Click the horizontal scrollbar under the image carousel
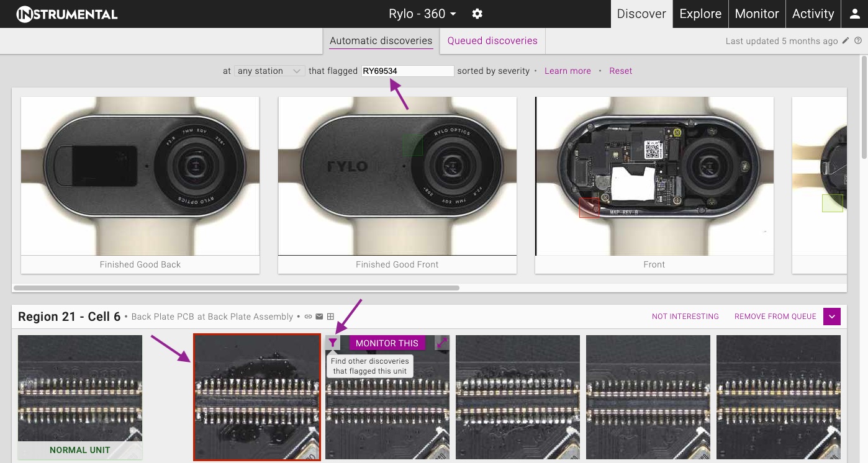The height and width of the screenshot is (463, 868). pos(237,288)
